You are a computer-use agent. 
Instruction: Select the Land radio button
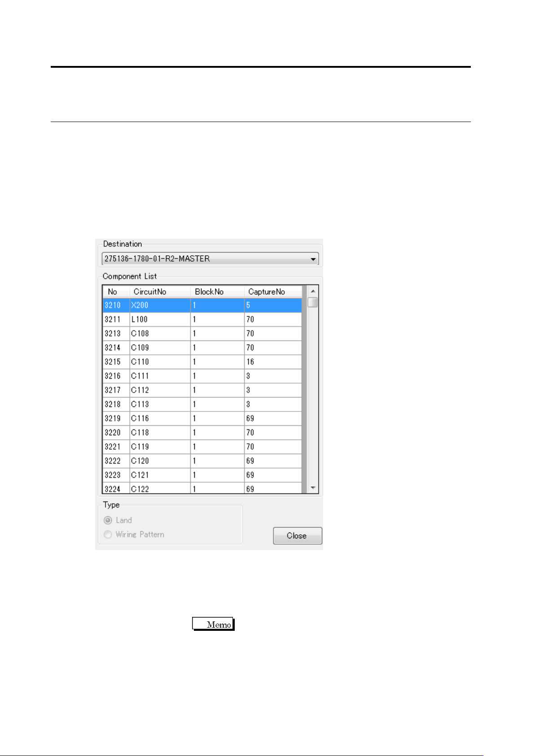click(x=108, y=520)
